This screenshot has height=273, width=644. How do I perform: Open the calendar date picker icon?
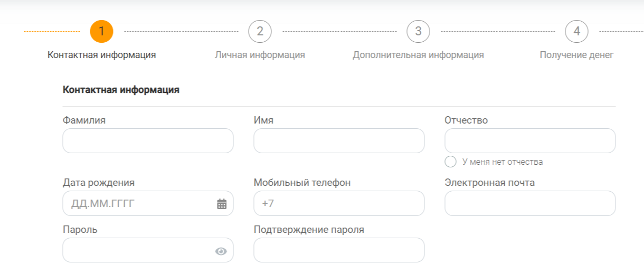[x=222, y=204]
